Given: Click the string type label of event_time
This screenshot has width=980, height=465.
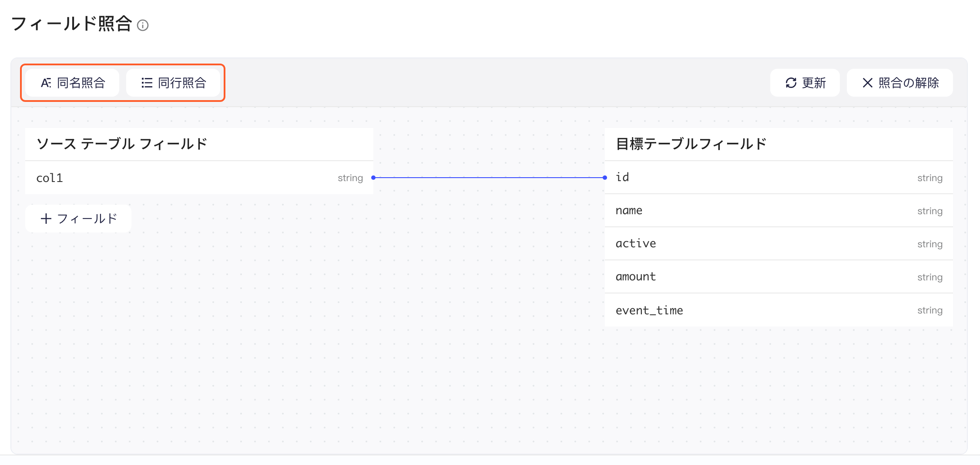Looking at the screenshot, I should coord(930,310).
